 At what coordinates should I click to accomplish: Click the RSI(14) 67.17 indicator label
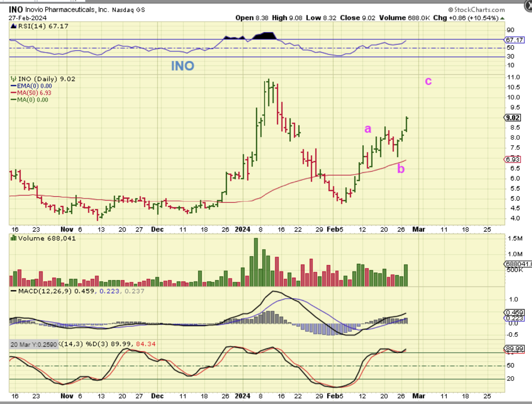pyautogui.click(x=43, y=26)
